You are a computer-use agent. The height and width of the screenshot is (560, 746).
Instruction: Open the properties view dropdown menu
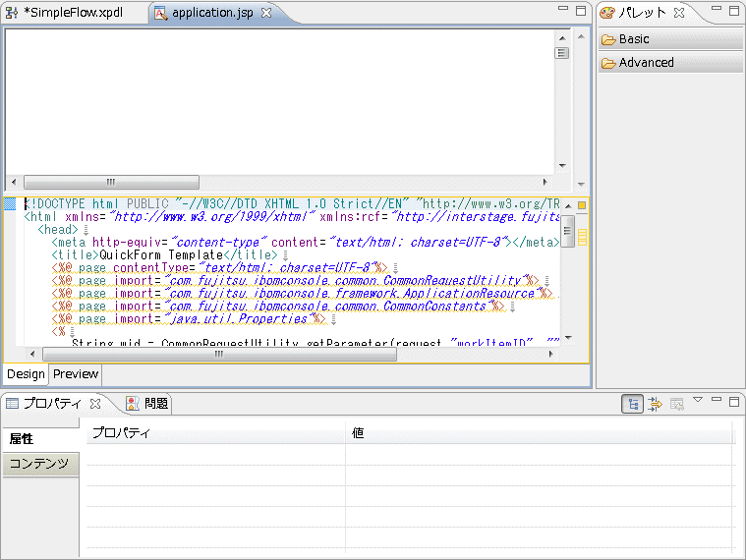click(698, 400)
